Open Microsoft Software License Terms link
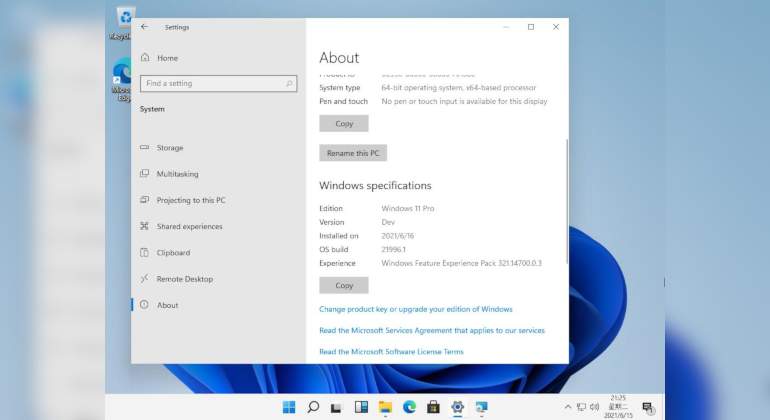The height and width of the screenshot is (420, 770). (x=391, y=351)
